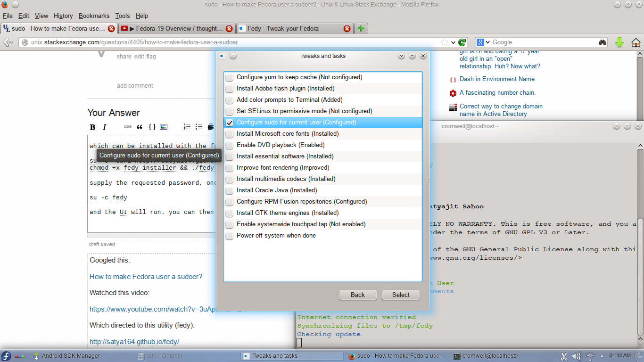The height and width of the screenshot is (362, 644).
Task: Open the Firefox downloads green arrow
Action: click(x=619, y=42)
